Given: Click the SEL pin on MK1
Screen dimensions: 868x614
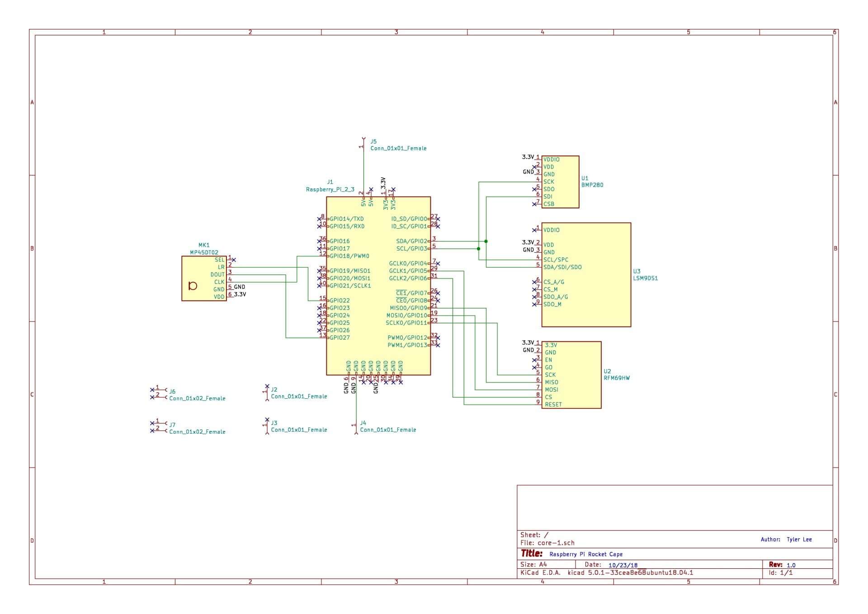Looking at the screenshot, I should (219, 260).
